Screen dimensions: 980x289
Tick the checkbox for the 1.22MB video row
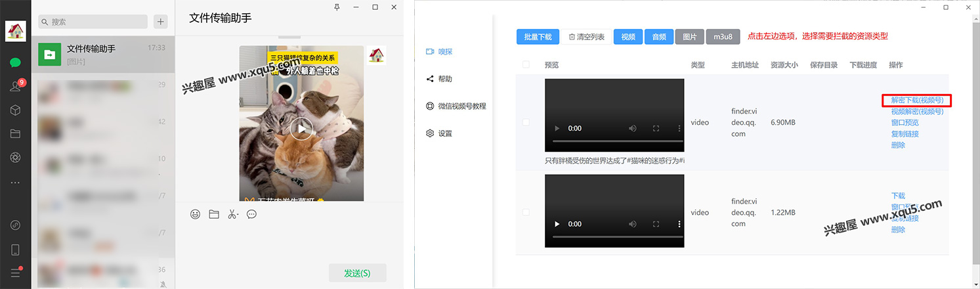click(x=525, y=212)
